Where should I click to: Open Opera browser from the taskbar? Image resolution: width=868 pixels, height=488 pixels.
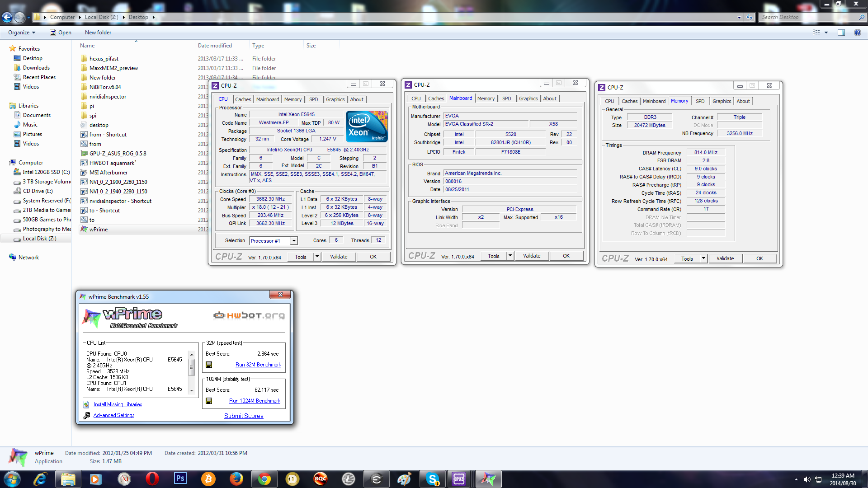152,479
